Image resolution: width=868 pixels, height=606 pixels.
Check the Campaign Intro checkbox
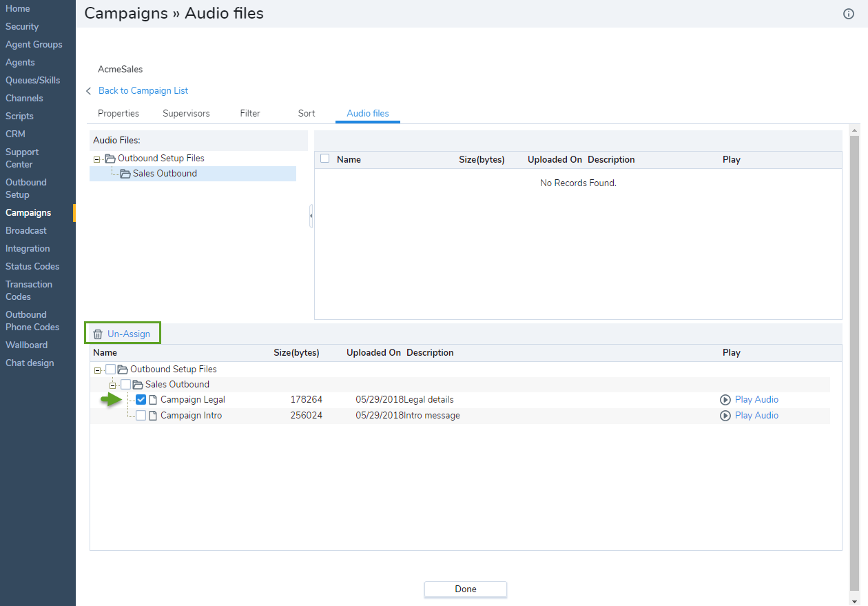click(x=141, y=416)
